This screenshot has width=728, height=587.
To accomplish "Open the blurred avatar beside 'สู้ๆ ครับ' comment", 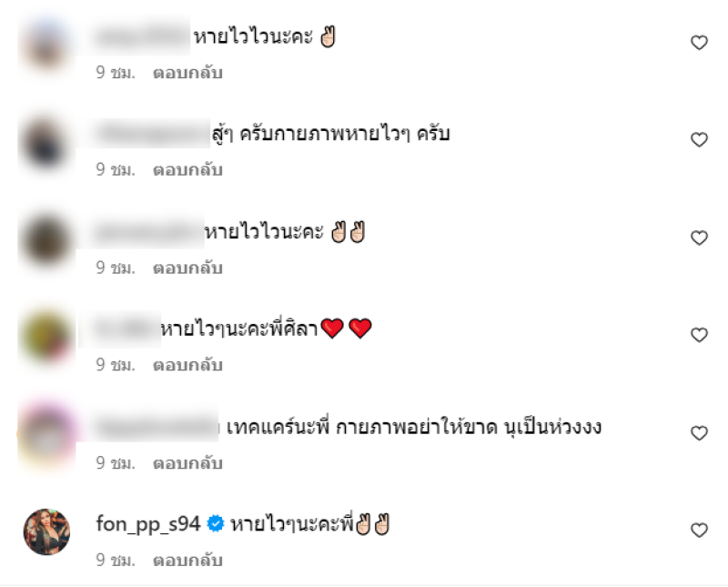I will coord(46,143).
